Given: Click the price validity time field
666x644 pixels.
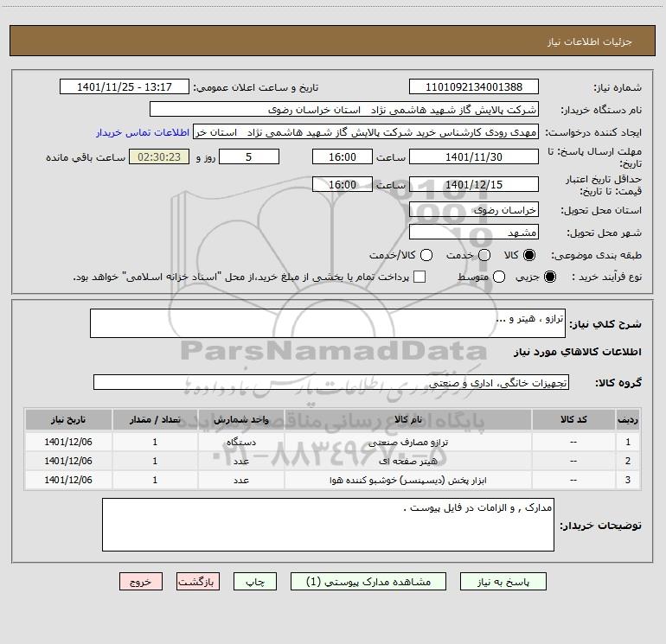Looking at the screenshot, I should [x=343, y=185].
